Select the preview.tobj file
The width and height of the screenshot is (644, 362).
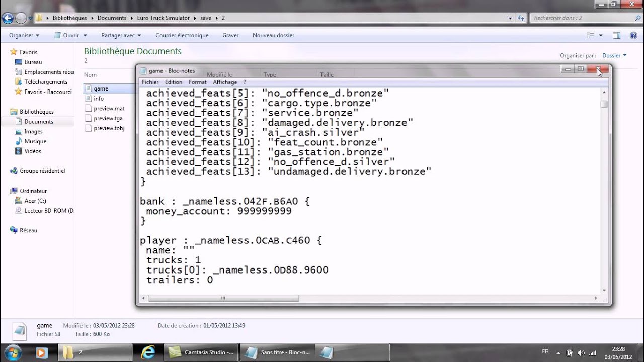[x=109, y=128]
